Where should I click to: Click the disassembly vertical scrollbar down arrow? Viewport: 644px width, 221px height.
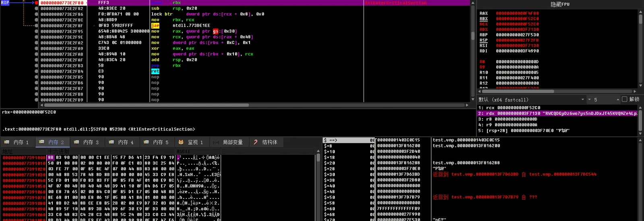tap(473, 99)
